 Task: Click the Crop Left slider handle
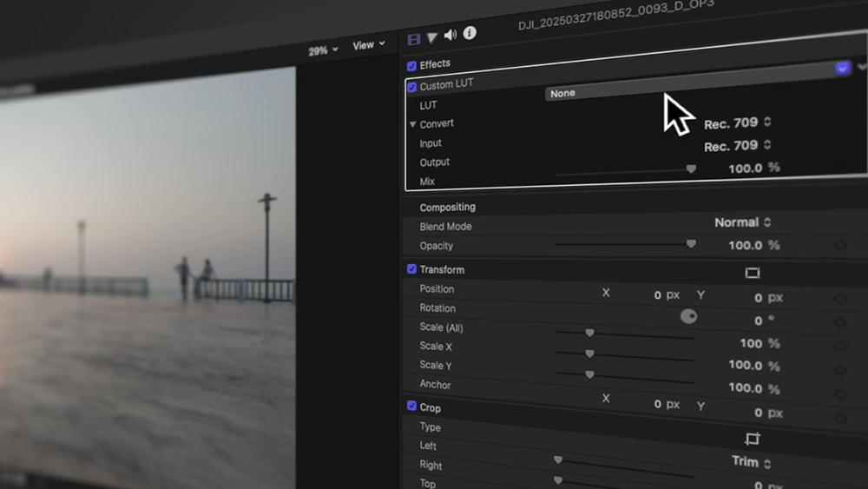coord(558,459)
